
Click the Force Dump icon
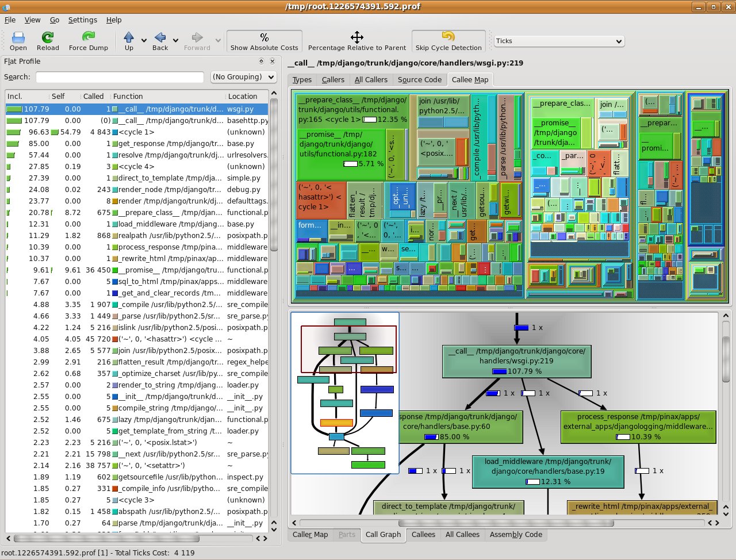click(x=89, y=41)
